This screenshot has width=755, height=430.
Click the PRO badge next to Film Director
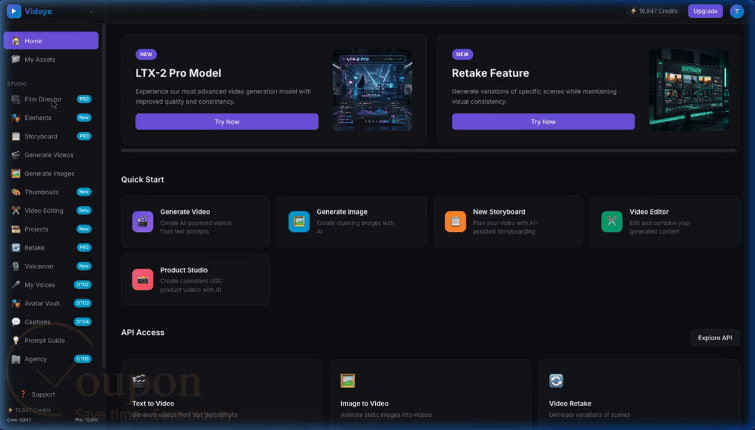tap(84, 99)
